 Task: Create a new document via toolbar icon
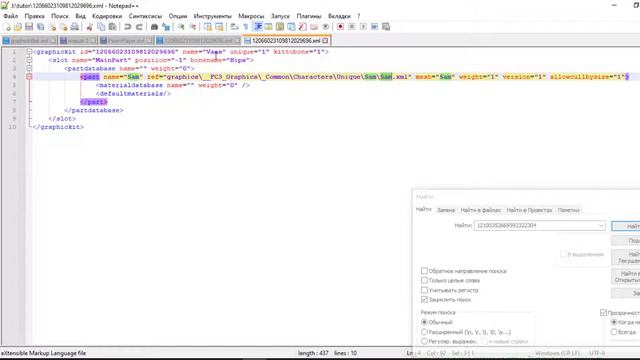point(7,27)
